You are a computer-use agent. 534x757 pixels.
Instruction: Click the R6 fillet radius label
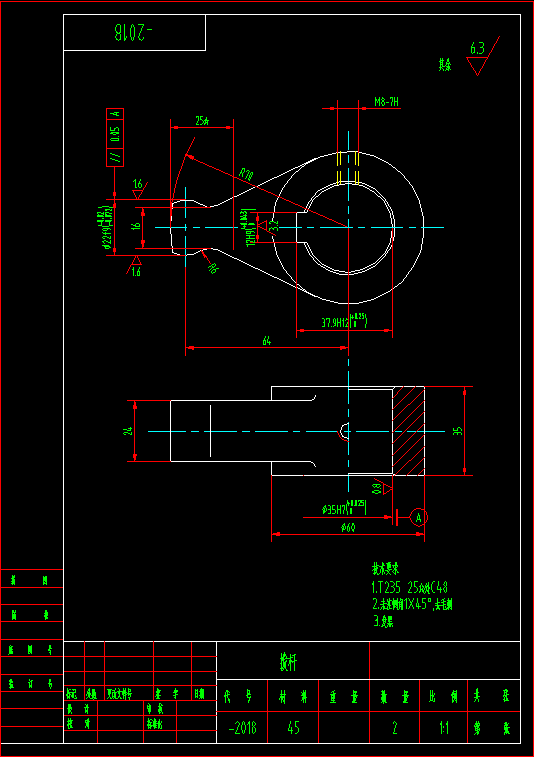211,268
